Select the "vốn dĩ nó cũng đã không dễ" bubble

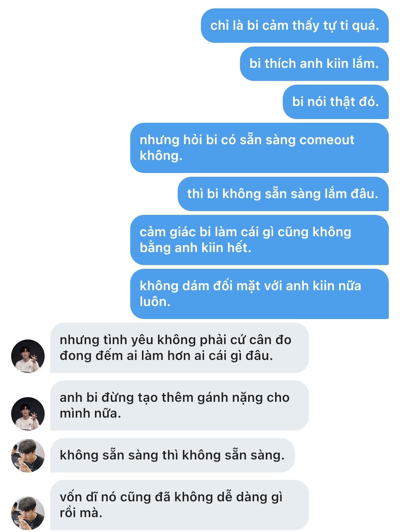click(x=179, y=505)
